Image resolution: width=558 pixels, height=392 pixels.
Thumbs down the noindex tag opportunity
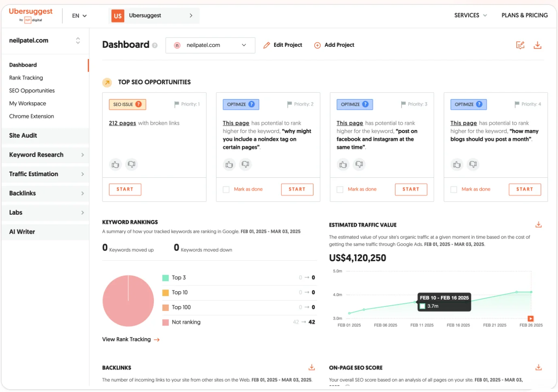pyautogui.click(x=245, y=165)
